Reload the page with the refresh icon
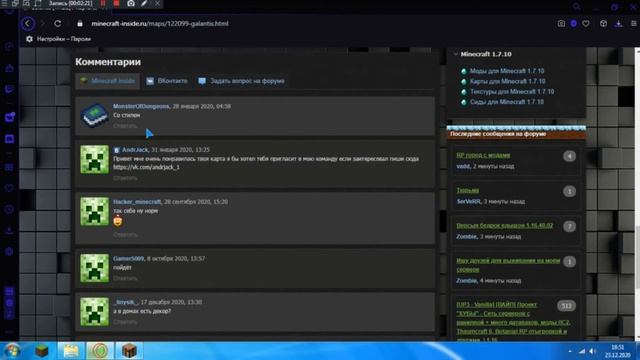 click(x=58, y=24)
